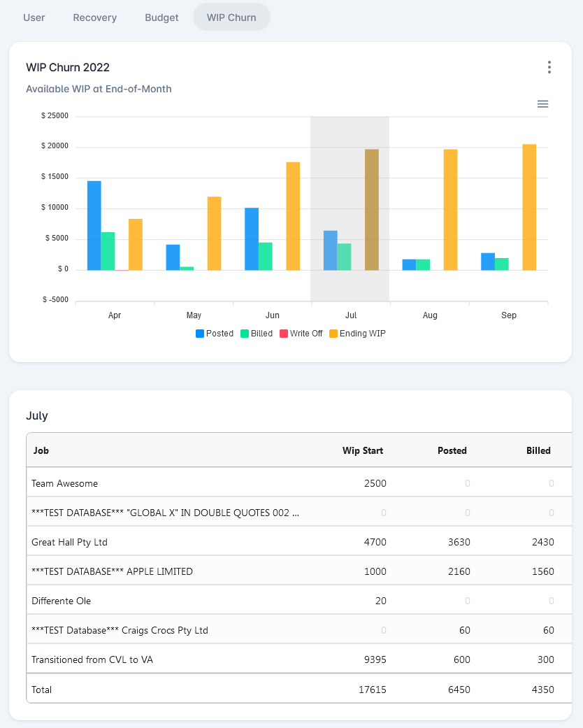Image resolution: width=583 pixels, height=728 pixels.
Task: Switch to the Recovery tab
Action: [95, 17]
